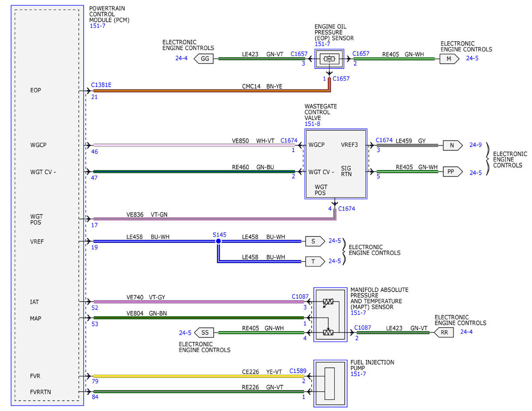Select wire label "CE226 YE-VT"
532x411 pixels.
click(x=262, y=371)
